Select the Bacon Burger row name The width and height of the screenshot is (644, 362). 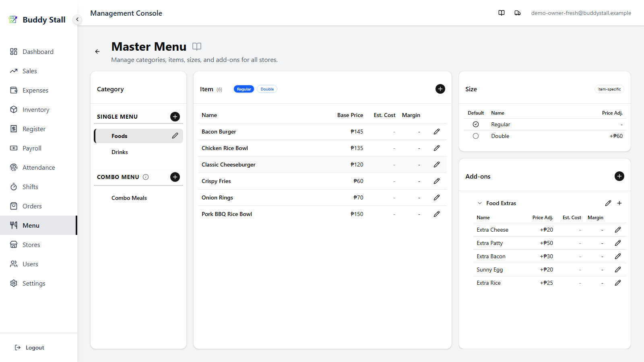click(x=219, y=132)
